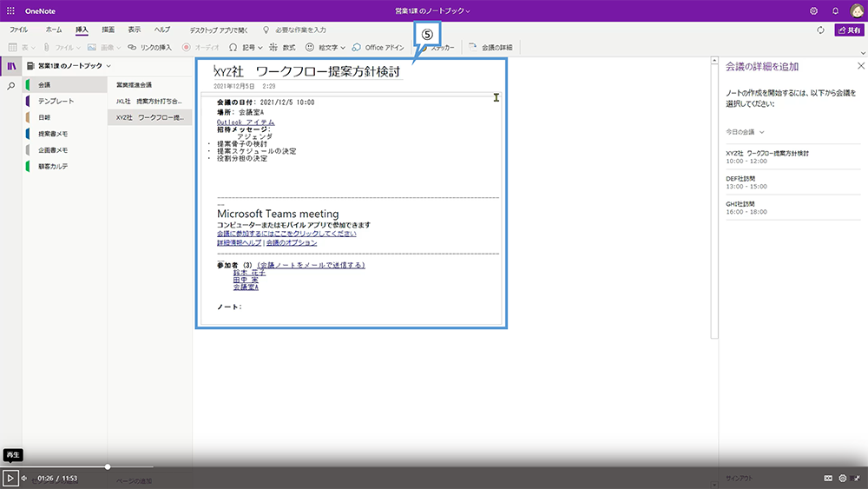Click the video progress slider handle

[x=108, y=466]
